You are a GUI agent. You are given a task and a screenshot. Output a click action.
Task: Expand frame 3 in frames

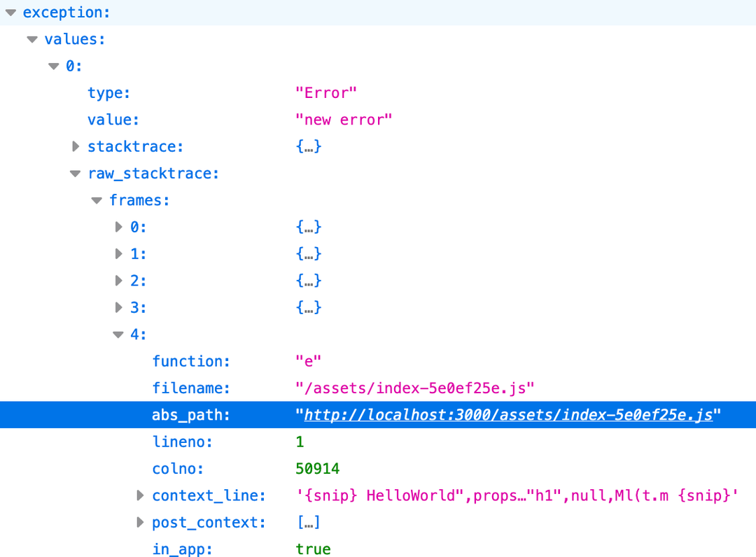pyautogui.click(x=118, y=307)
